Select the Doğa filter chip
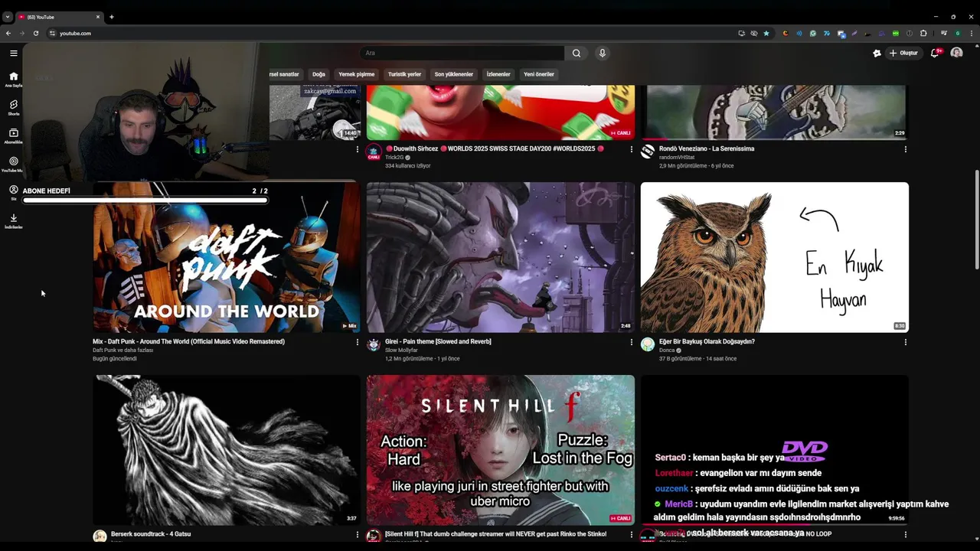This screenshot has height=551, width=980. click(318, 74)
